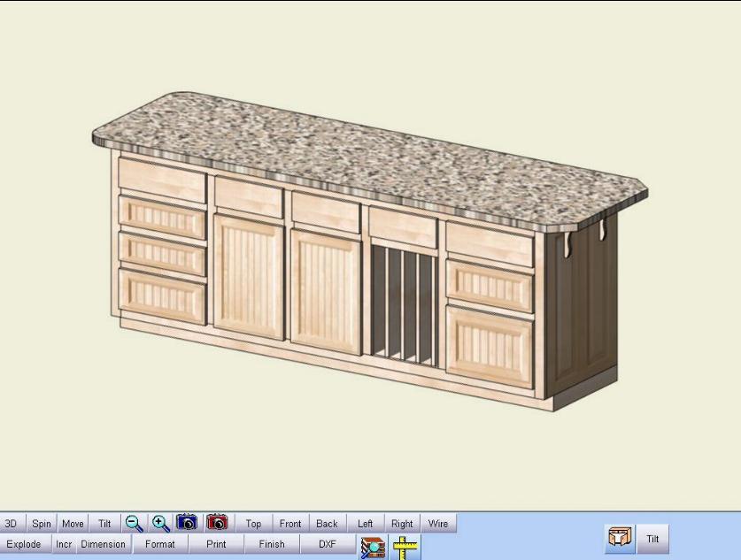The height and width of the screenshot is (560, 741).
Task: Switch to 3D view mode
Action: (11, 524)
